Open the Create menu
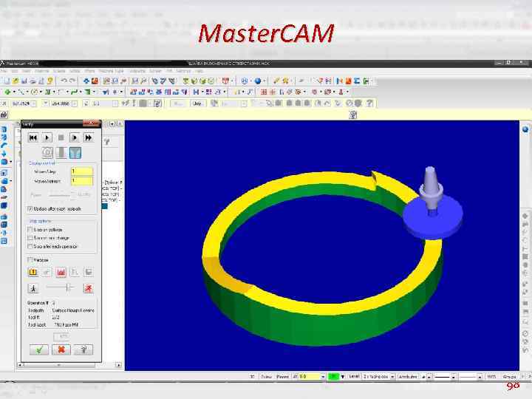The width and height of the screenshot is (532, 399). coord(59,71)
